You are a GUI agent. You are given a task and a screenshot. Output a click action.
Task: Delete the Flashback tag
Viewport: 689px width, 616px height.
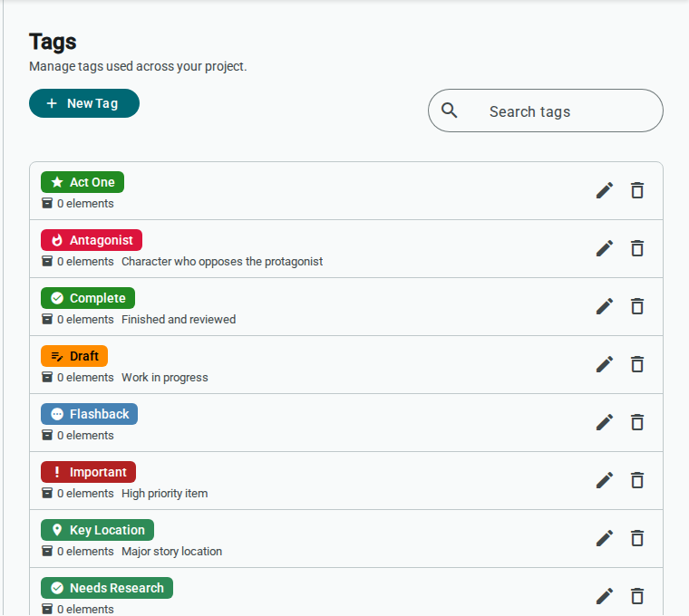pyautogui.click(x=637, y=422)
